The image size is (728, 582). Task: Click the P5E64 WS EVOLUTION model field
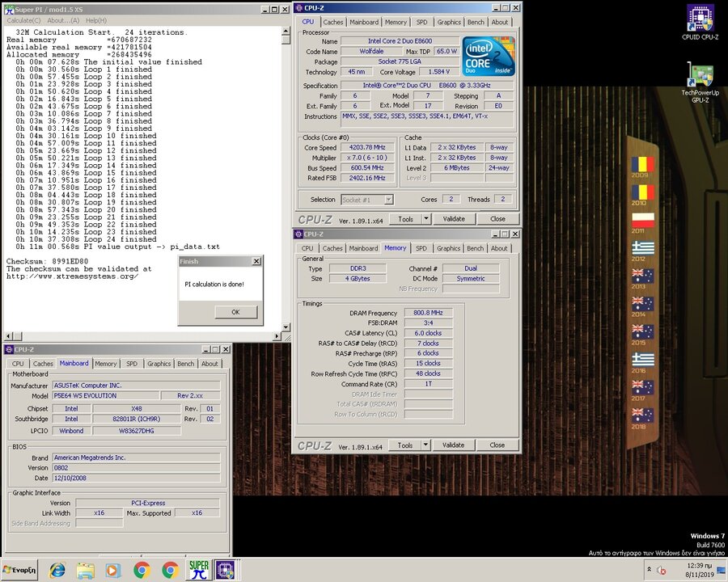coord(105,395)
